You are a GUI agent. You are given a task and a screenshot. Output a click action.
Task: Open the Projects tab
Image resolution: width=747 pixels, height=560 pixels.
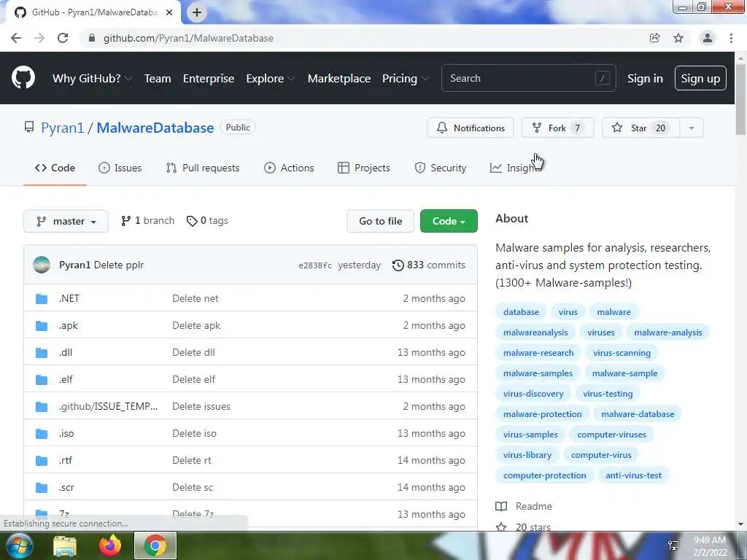pos(363,168)
